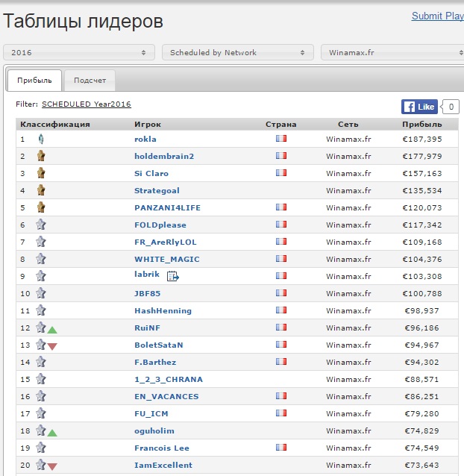Open player BoletSataN's profile
464x476 pixels.
159,345
